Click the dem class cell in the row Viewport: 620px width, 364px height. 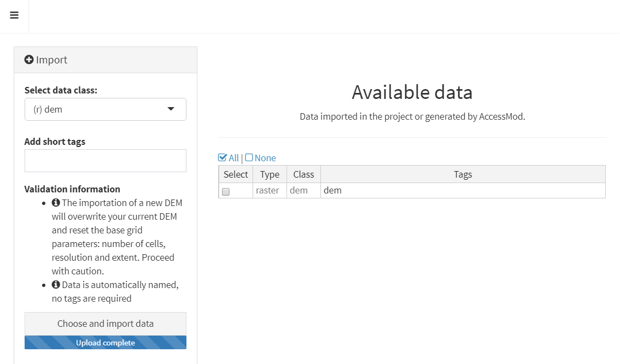[x=299, y=191]
